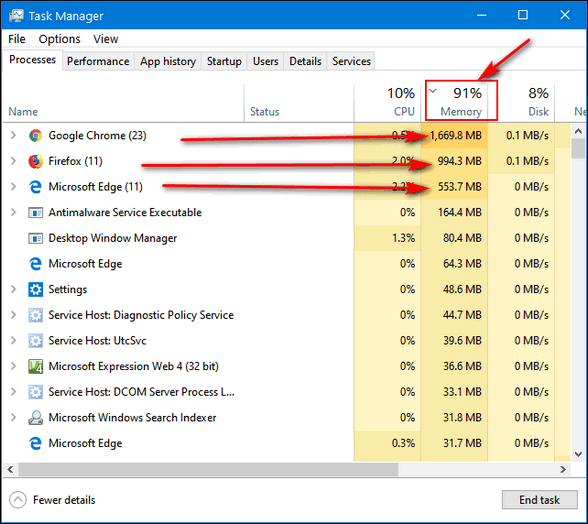Click the 164.4 MB memory value
This screenshot has height=524, width=588.
pyautogui.click(x=460, y=213)
